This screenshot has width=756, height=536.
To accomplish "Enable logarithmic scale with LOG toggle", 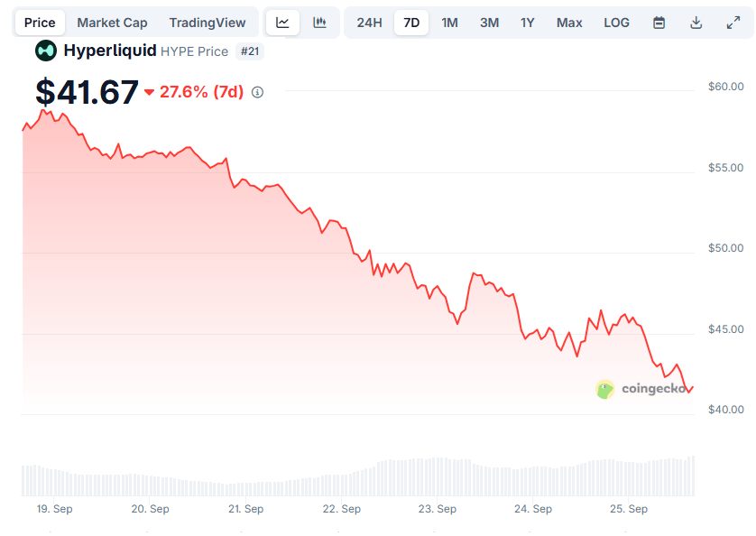I will click(616, 22).
